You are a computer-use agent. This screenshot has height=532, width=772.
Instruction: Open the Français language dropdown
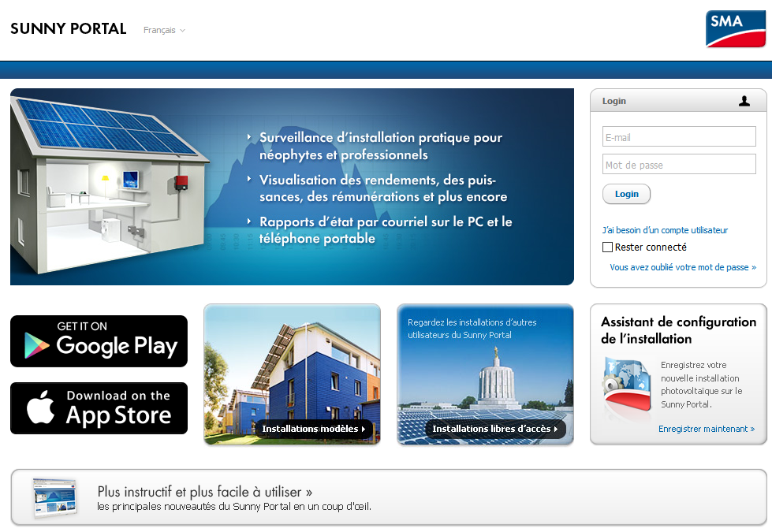pyautogui.click(x=164, y=30)
